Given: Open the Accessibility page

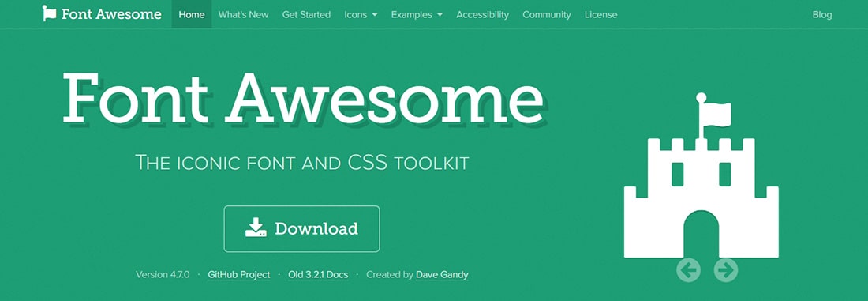Looking at the screenshot, I should coord(482,14).
